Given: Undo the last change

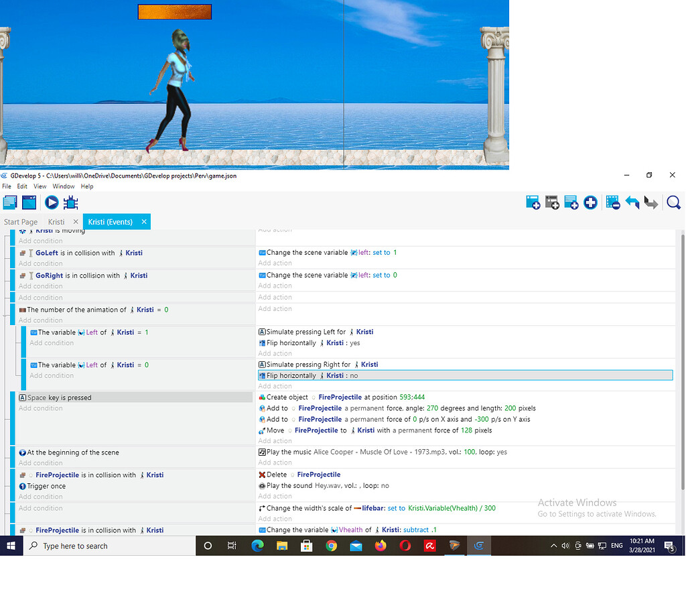Looking at the screenshot, I should coord(632,202).
